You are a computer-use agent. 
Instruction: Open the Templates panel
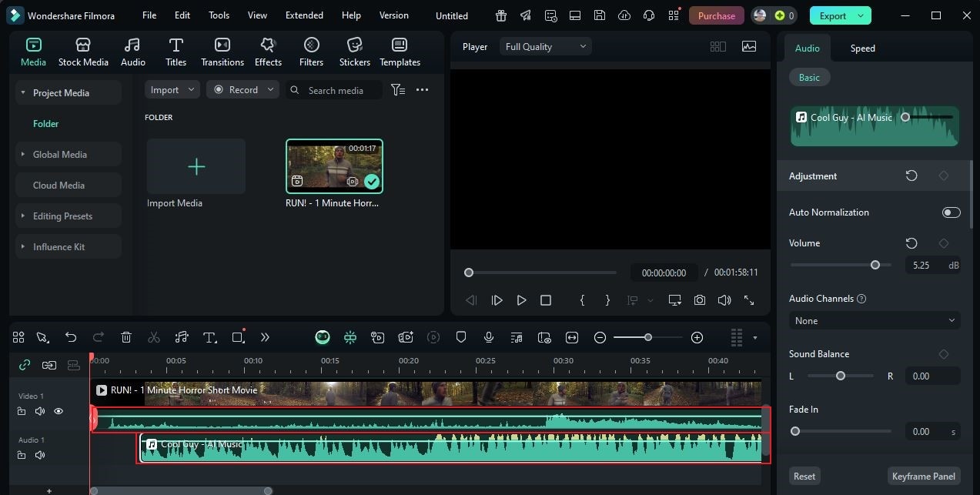(x=400, y=52)
